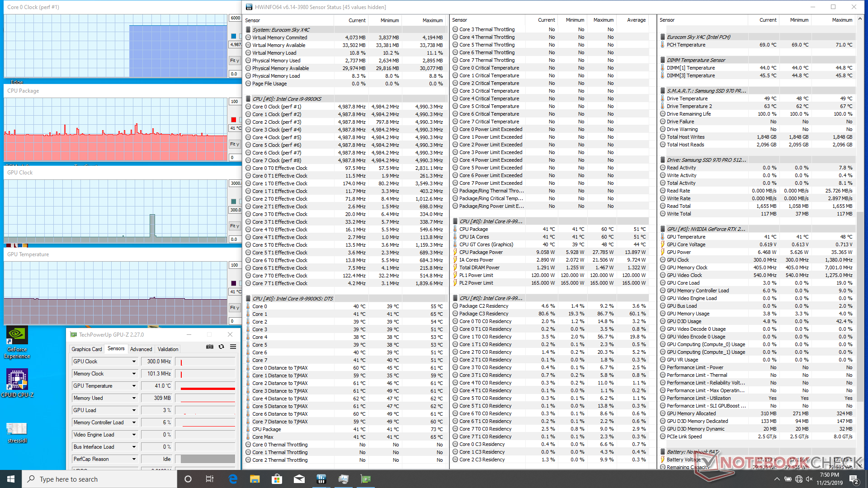Open the Validation tab in GPU-Z
Image resolution: width=868 pixels, height=488 pixels.
(x=168, y=349)
